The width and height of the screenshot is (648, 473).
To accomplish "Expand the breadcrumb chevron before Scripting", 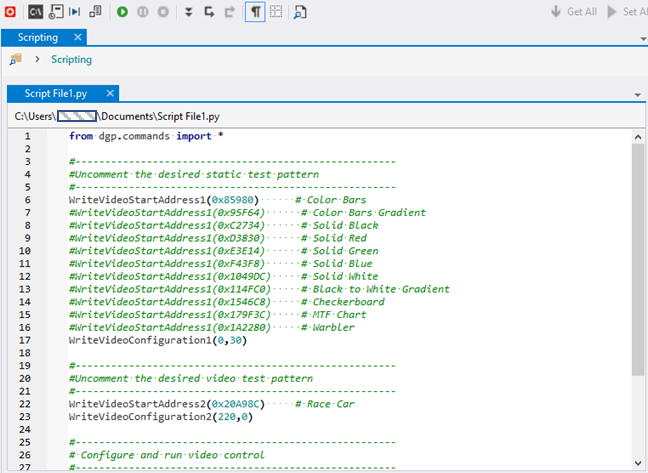I will [36, 60].
